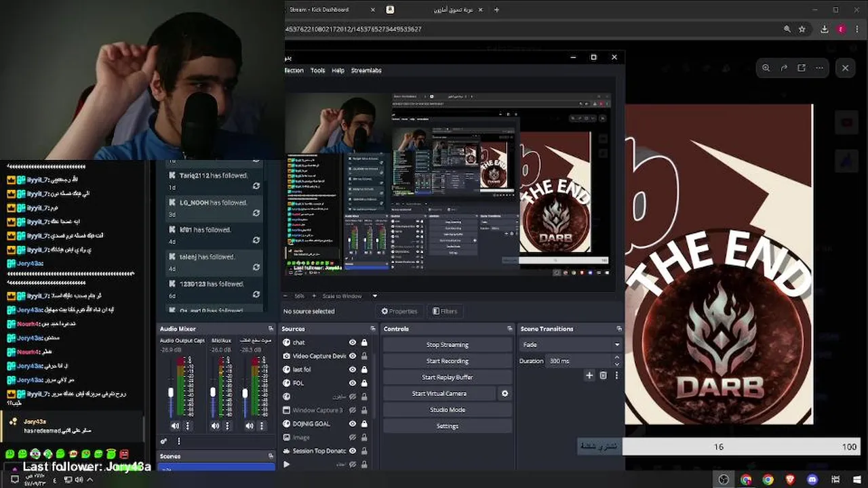Image resolution: width=868 pixels, height=488 pixels.
Task: Open transition properties three-dot icon
Action: tap(616, 375)
